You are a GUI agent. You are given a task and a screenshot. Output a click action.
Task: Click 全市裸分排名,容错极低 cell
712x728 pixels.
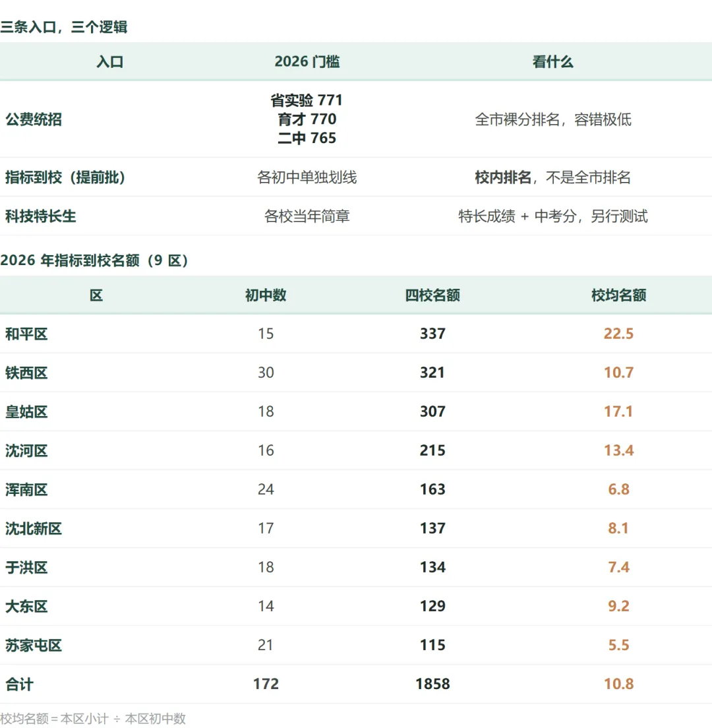pyautogui.click(x=553, y=119)
